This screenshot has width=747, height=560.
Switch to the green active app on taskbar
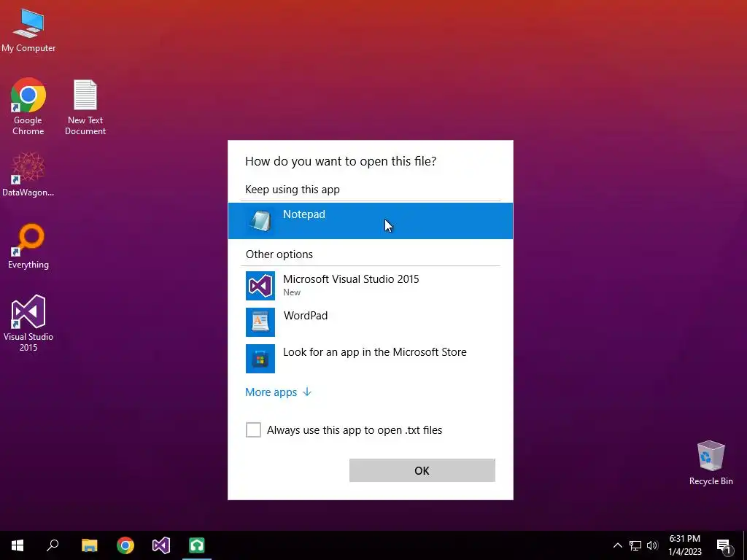197,545
